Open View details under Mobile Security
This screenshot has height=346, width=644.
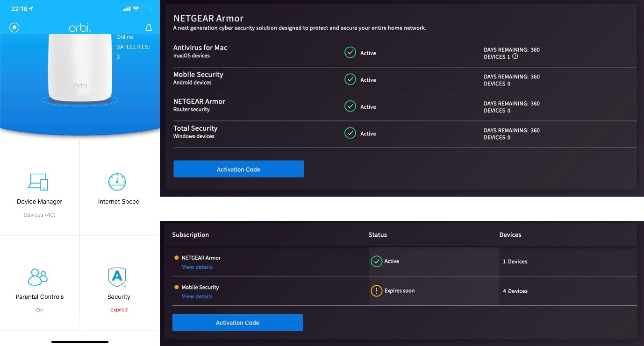coord(197,297)
